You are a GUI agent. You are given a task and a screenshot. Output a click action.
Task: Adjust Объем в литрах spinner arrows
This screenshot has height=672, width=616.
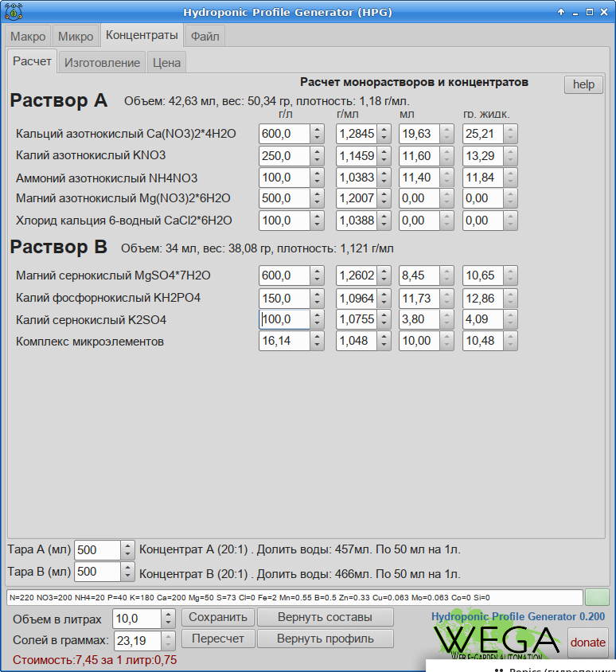[x=169, y=619]
